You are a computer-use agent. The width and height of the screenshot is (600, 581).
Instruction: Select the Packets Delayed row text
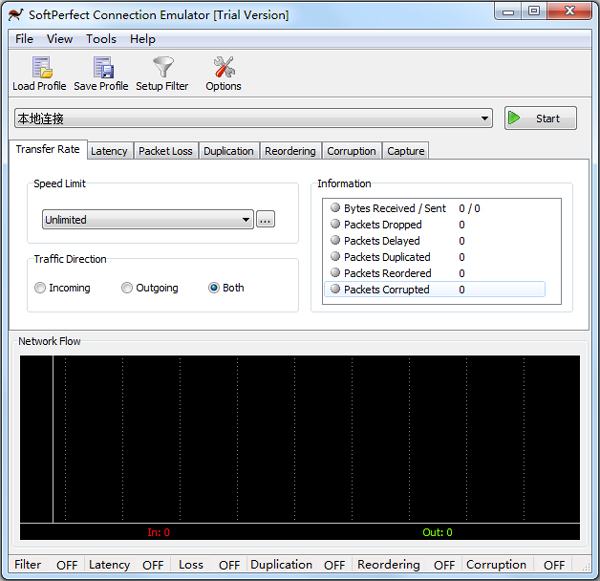tap(382, 241)
